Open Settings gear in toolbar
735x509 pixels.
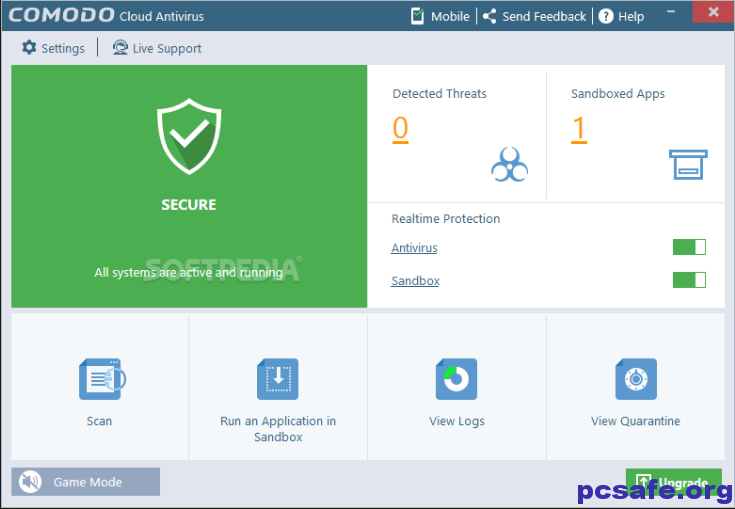[x=29, y=48]
